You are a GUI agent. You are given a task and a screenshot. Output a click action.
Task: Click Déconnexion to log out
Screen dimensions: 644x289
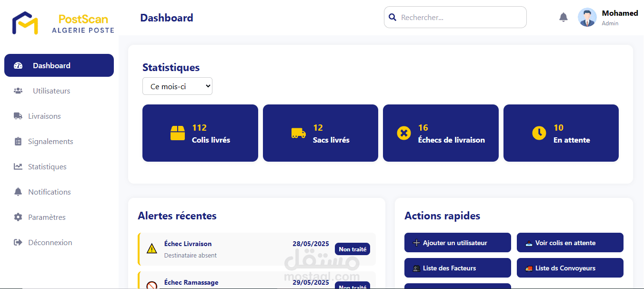point(59,242)
